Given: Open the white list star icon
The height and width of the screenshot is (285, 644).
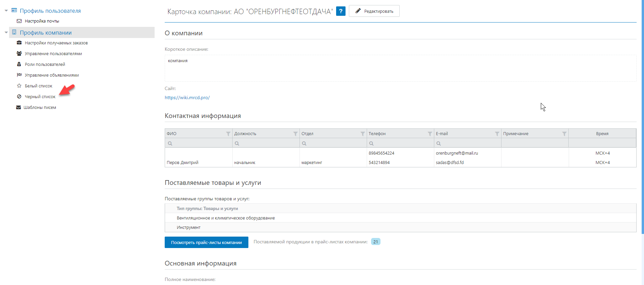Looking at the screenshot, I should click(x=19, y=86).
